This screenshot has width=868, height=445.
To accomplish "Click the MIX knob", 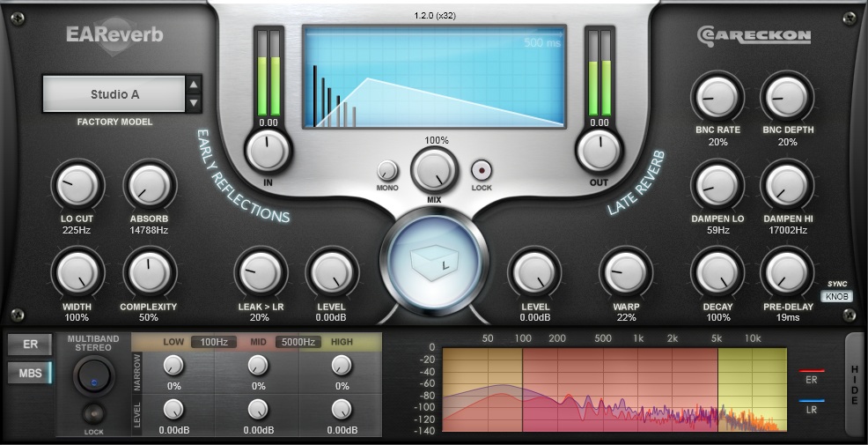I will click(x=435, y=170).
